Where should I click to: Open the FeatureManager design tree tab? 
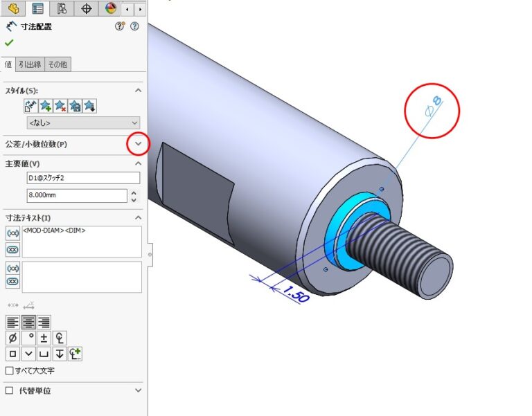click(x=13, y=8)
